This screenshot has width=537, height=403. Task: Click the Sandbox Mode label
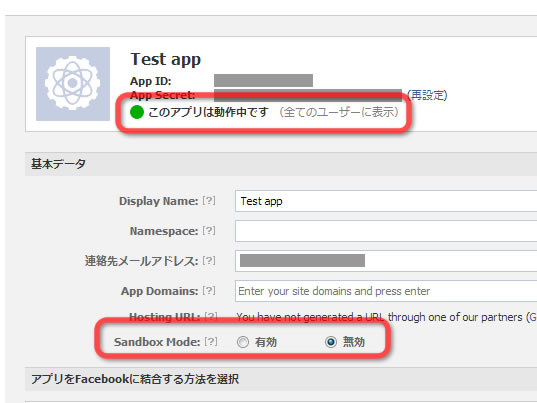tap(157, 342)
